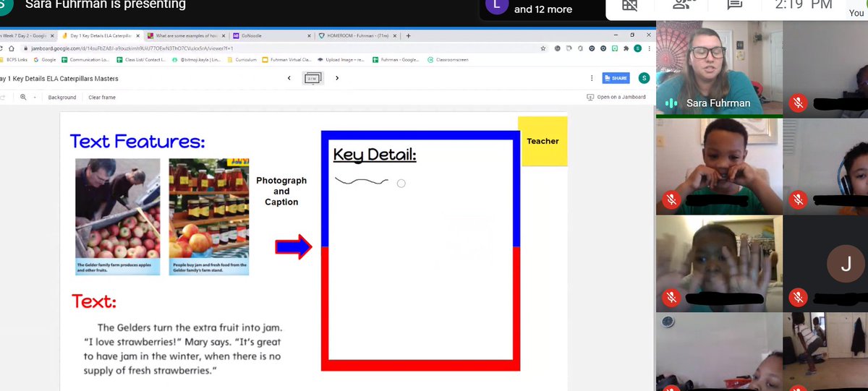Open 'Fuhrman - Google...' bookmark
Viewport: 868px width, 391px height.
coord(396,60)
